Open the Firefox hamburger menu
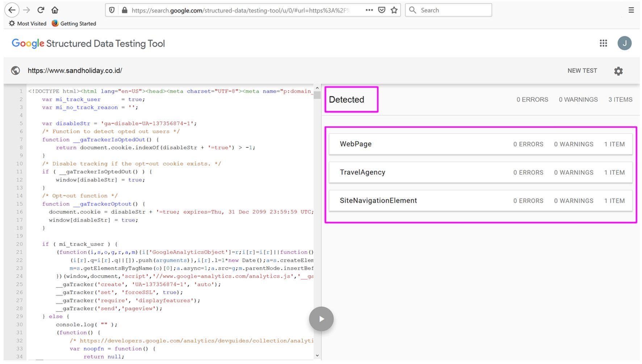Image resolution: width=642 pixels, height=364 pixels. [x=631, y=10]
